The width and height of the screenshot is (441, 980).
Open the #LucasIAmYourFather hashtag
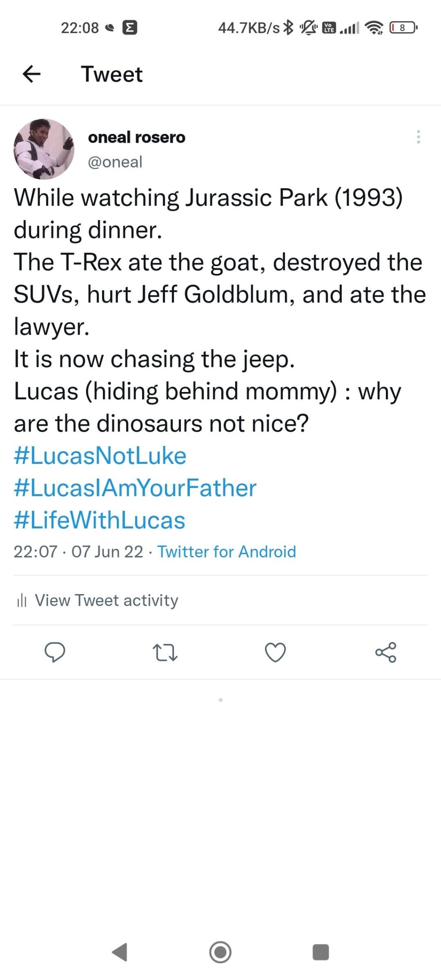[135, 488]
